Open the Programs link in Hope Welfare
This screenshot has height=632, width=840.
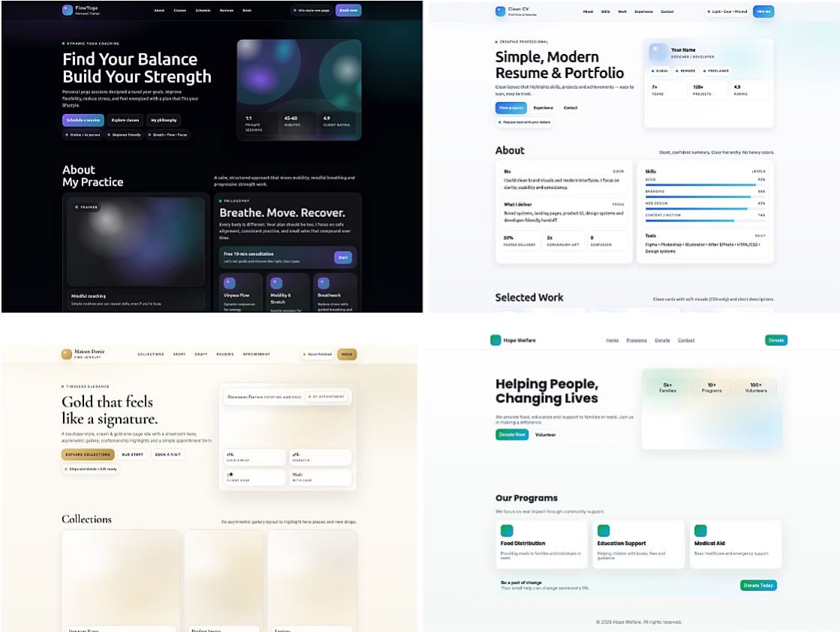pyautogui.click(x=637, y=340)
